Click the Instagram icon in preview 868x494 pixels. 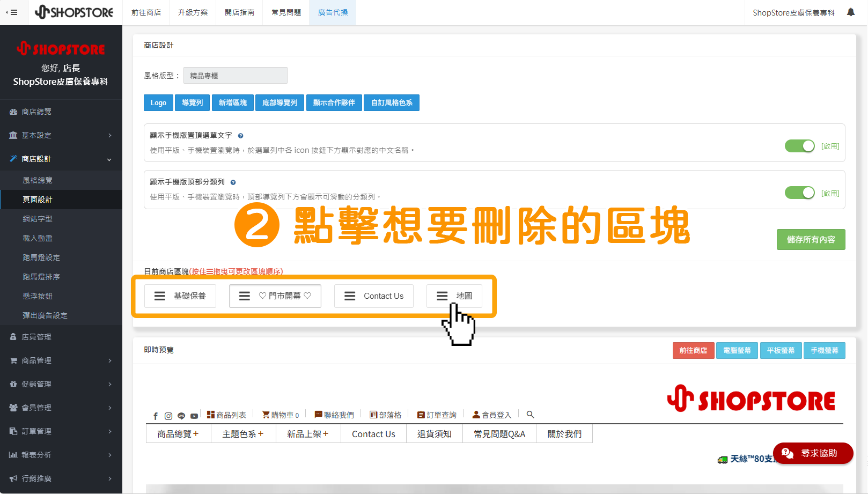pyautogui.click(x=168, y=416)
